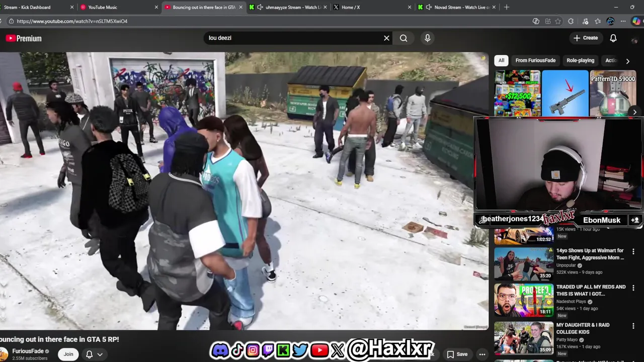The height and width of the screenshot is (362, 644).
Task: Clear the 'lou deezi' search text
Action: [x=386, y=38]
